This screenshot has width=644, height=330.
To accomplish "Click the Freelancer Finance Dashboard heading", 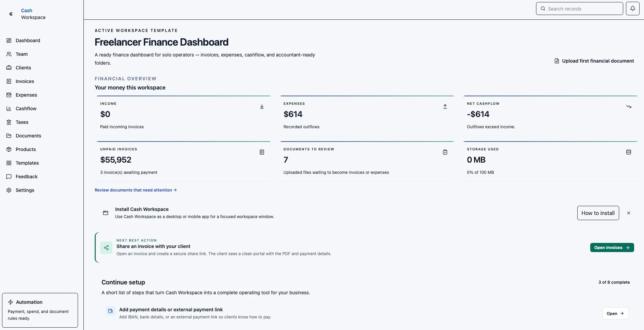I will [x=161, y=42].
